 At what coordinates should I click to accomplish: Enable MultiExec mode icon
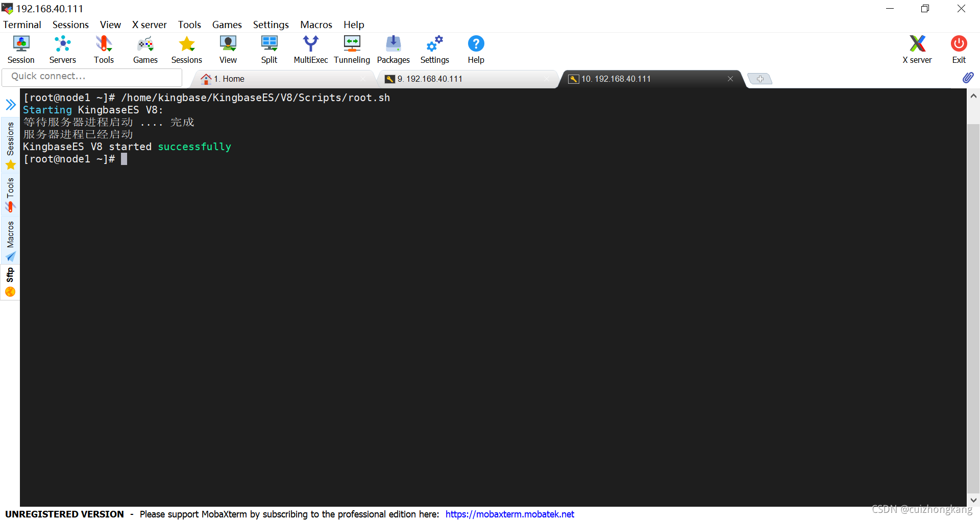(310, 50)
